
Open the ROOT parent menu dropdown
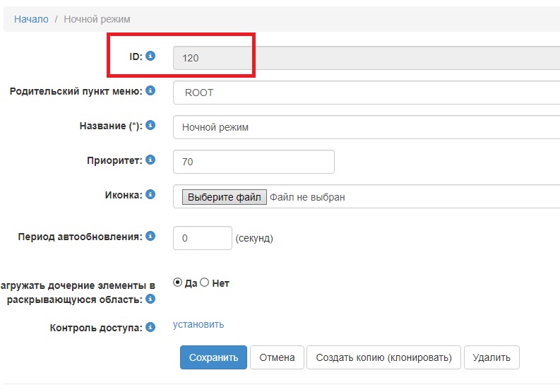click(367, 93)
